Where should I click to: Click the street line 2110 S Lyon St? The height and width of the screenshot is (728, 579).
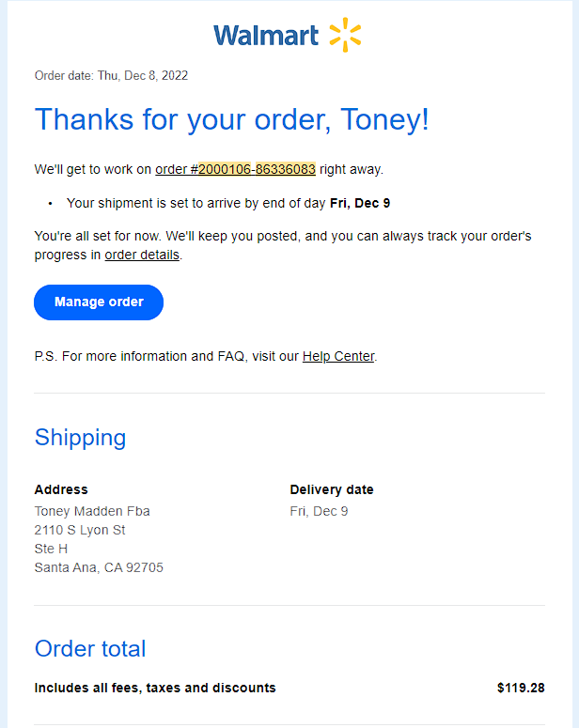pyautogui.click(x=80, y=530)
